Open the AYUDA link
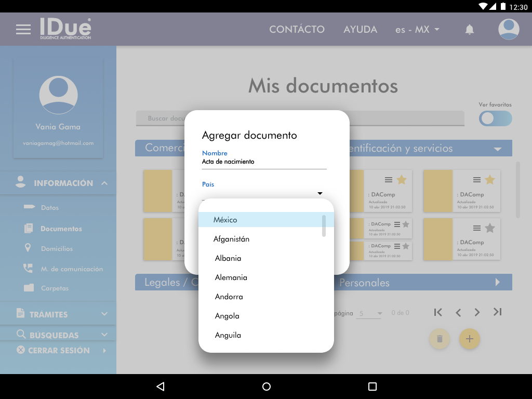 (x=360, y=30)
